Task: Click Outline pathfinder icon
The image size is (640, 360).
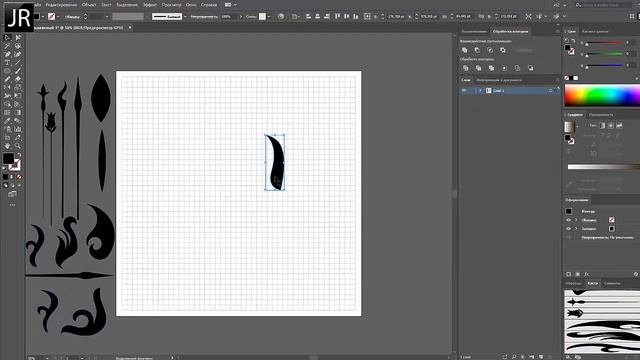Action: tap(517, 68)
